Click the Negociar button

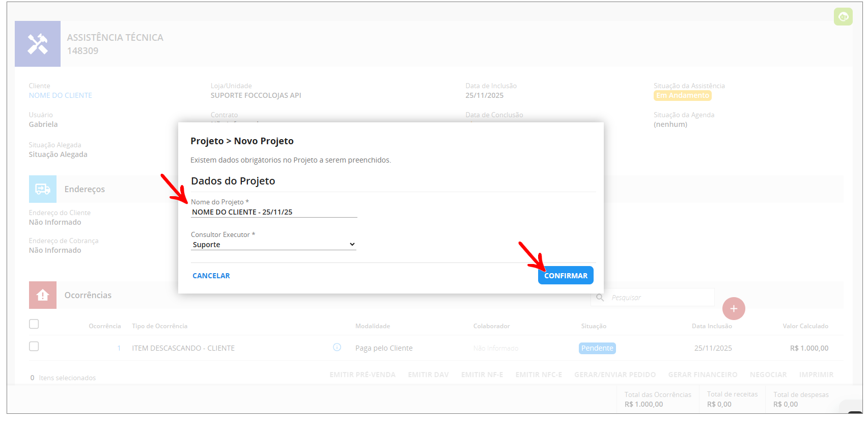click(x=768, y=375)
